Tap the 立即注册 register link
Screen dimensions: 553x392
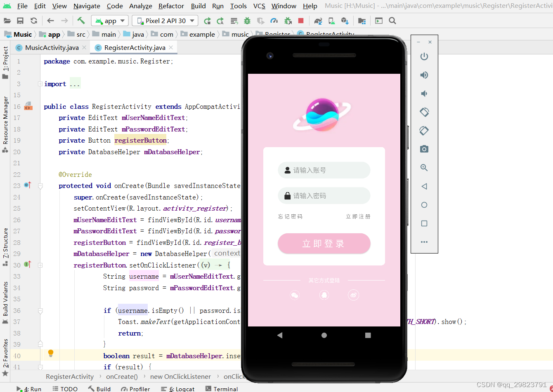pos(358,216)
